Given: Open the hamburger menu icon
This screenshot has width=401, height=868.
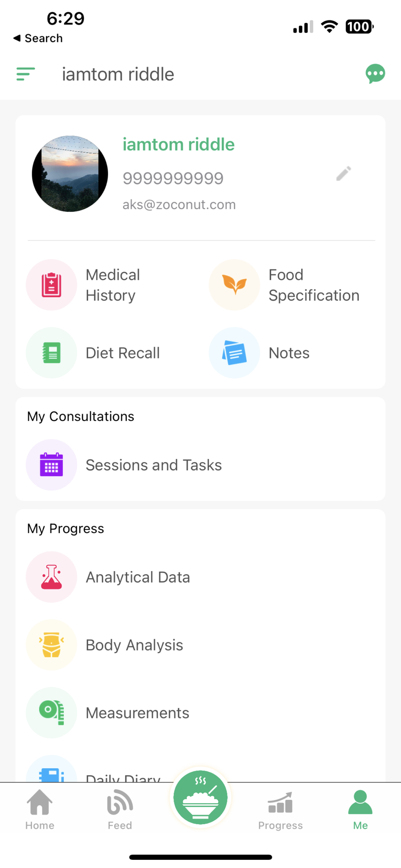Looking at the screenshot, I should pyautogui.click(x=26, y=74).
